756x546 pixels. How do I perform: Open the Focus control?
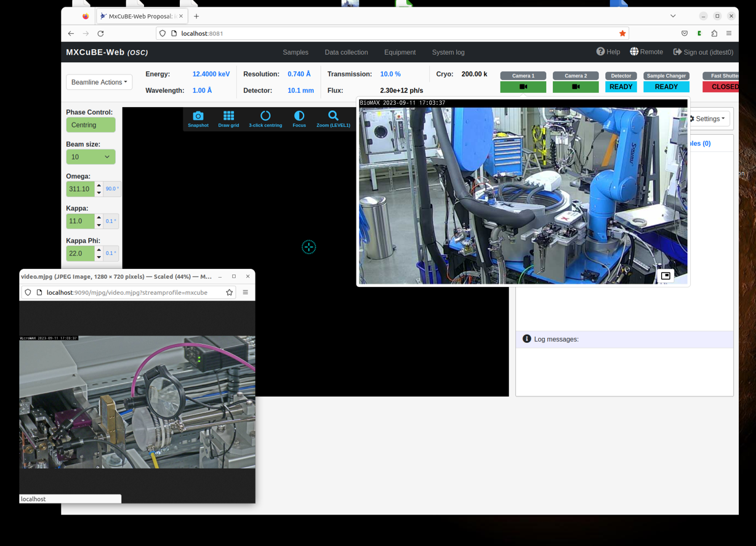[299, 119]
